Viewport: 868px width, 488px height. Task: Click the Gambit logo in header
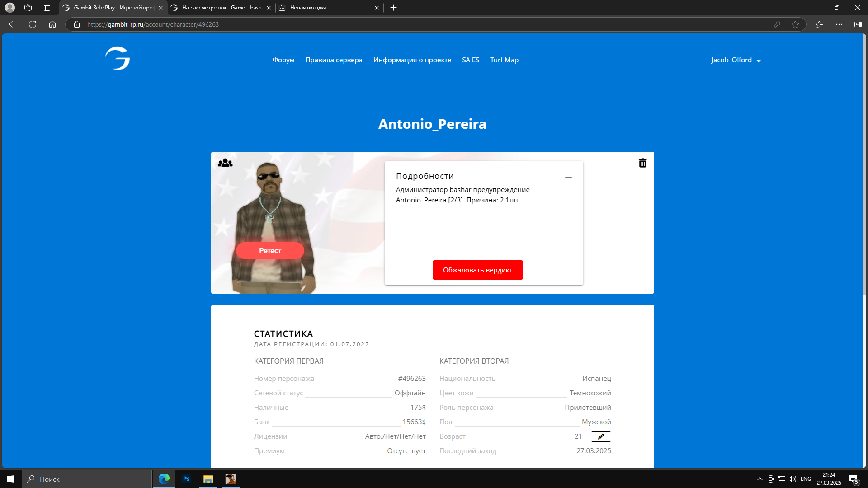(118, 59)
